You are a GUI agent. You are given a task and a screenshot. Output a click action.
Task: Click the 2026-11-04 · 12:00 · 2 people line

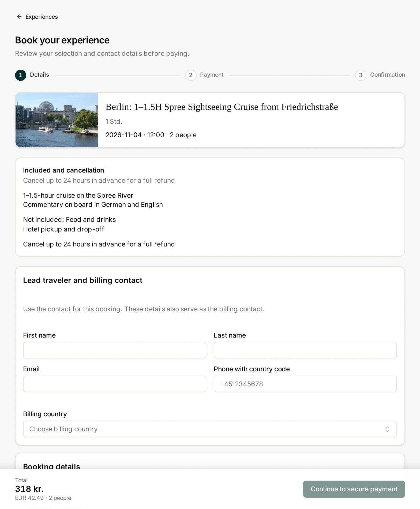[x=151, y=135]
